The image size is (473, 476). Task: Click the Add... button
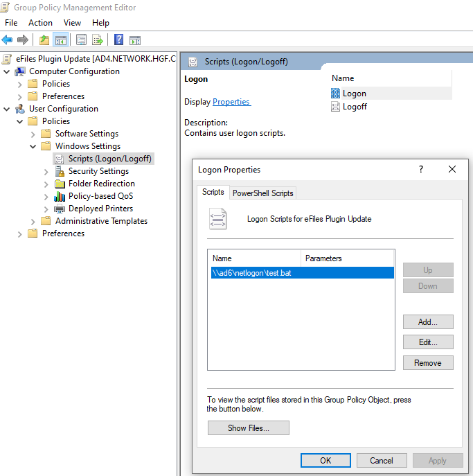click(x=428, y=322)
